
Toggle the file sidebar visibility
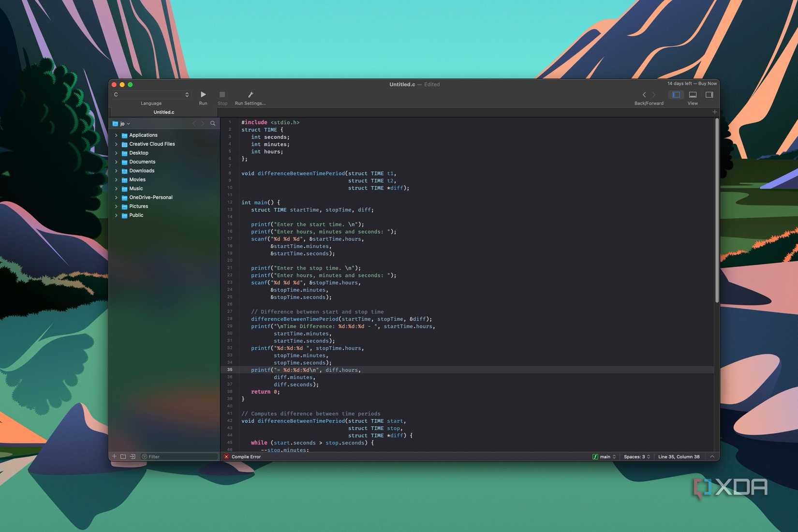[676, 95]
